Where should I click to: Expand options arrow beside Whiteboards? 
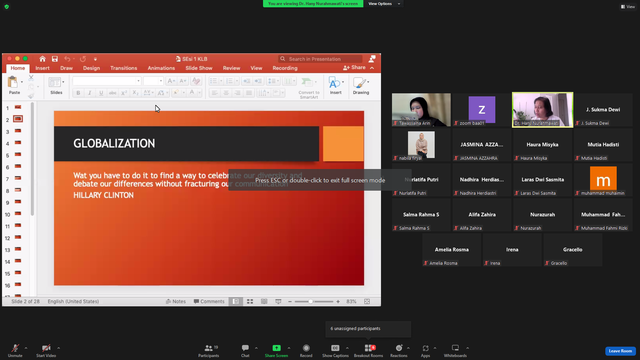click(x=467, y=348)
